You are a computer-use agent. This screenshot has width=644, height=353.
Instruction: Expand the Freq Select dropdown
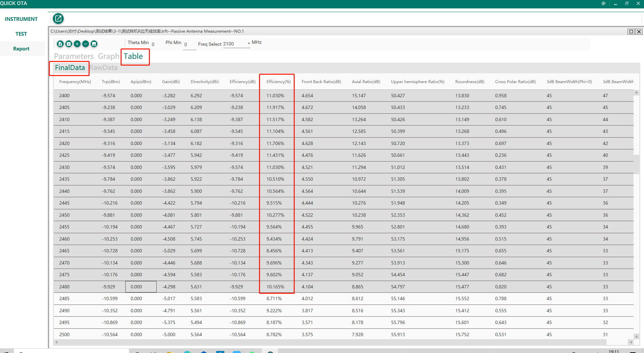pos(249,43)
